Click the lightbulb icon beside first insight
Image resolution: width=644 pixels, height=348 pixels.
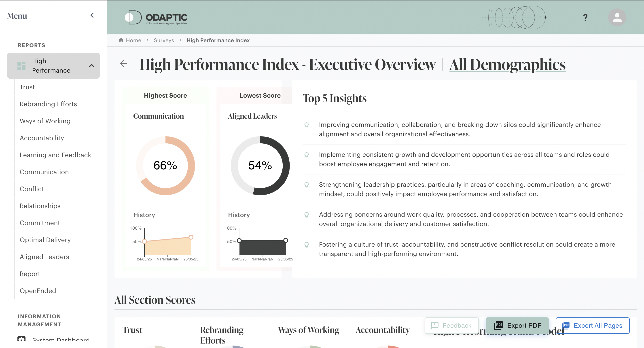[307, 125]
